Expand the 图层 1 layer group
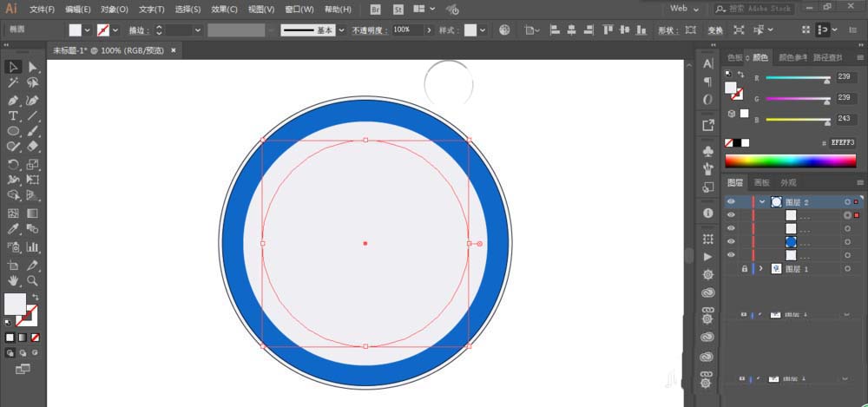The image size is (868, 407). pos(762,269)
